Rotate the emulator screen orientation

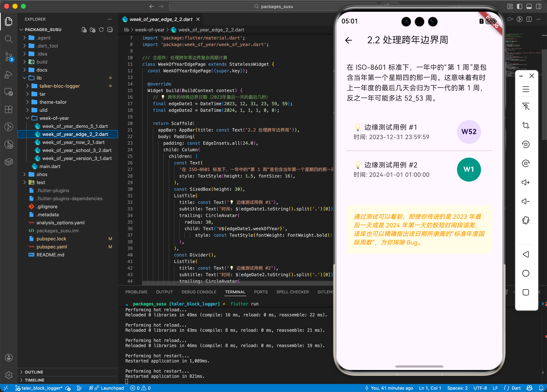point(526,220)
